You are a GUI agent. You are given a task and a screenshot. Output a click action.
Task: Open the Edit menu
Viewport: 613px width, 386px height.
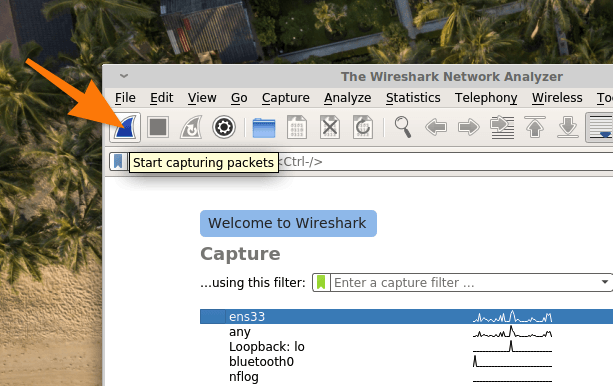click(x=161, y=97)
